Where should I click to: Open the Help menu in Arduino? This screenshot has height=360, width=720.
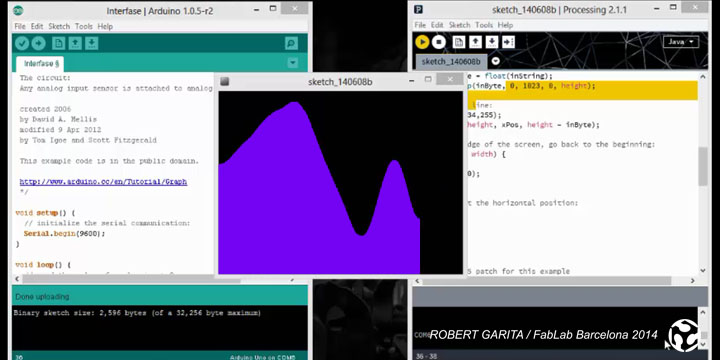point(105,27)
